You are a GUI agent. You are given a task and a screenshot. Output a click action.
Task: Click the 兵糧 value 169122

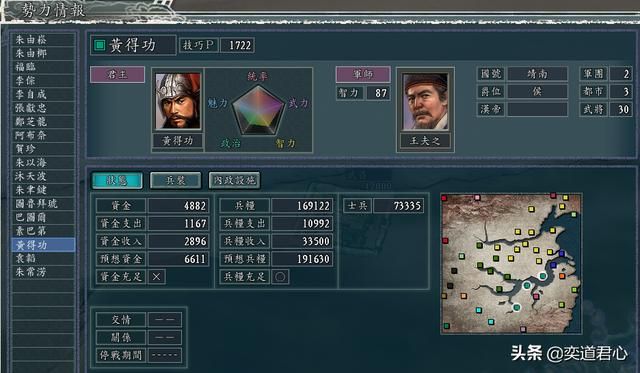coord(302,206)
